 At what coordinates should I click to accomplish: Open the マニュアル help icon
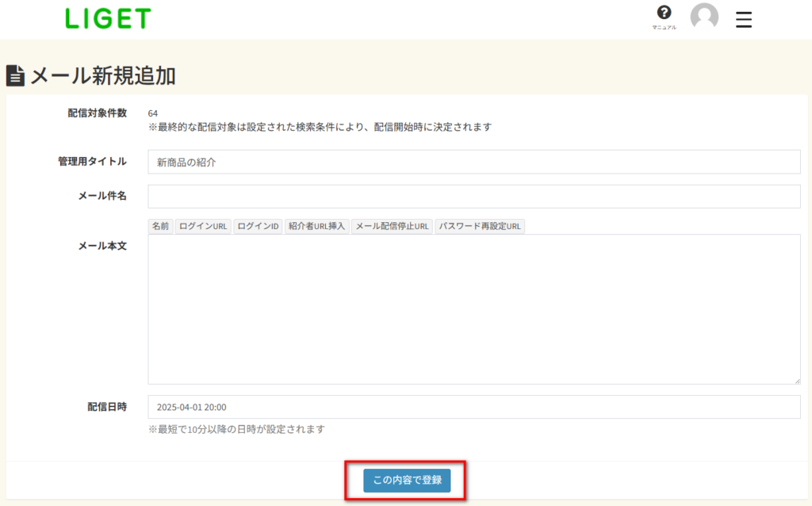664,17
